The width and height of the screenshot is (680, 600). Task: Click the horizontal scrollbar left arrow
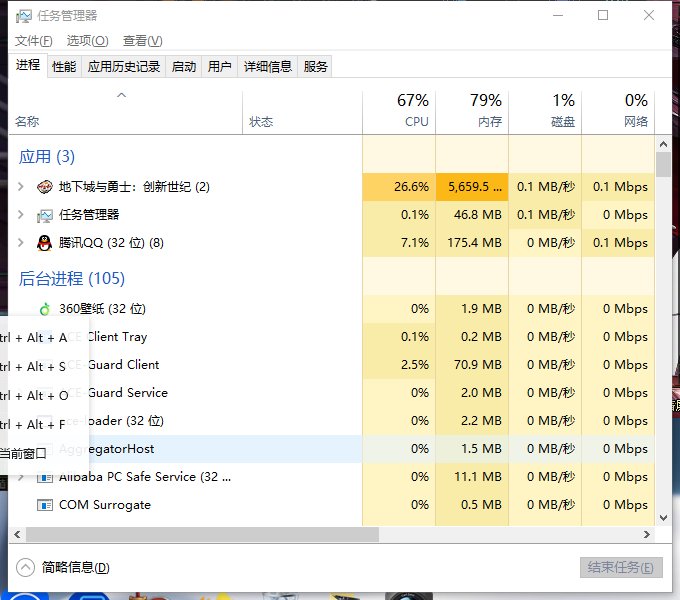point(17,535)
